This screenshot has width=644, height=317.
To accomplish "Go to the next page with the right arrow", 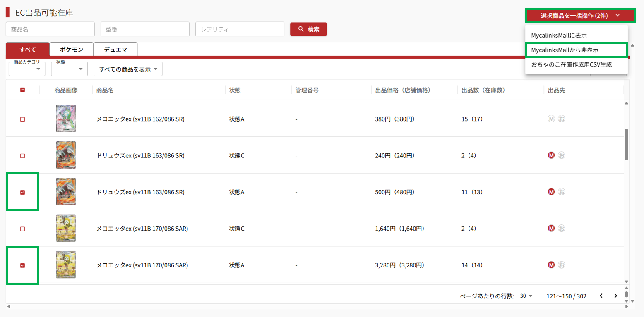I will point(615,296).
